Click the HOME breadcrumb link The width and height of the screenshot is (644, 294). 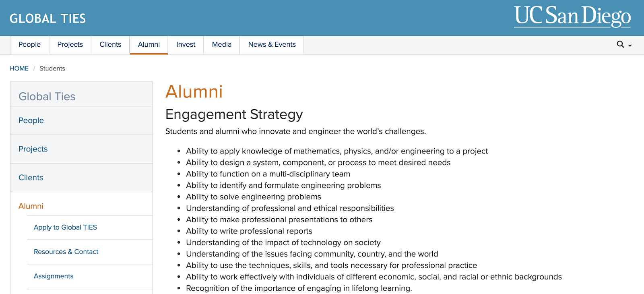[19, 68]
